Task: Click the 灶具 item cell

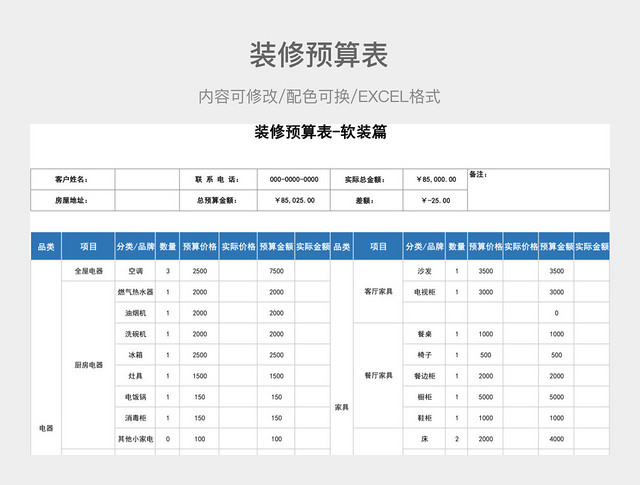Action: (136, 376)
